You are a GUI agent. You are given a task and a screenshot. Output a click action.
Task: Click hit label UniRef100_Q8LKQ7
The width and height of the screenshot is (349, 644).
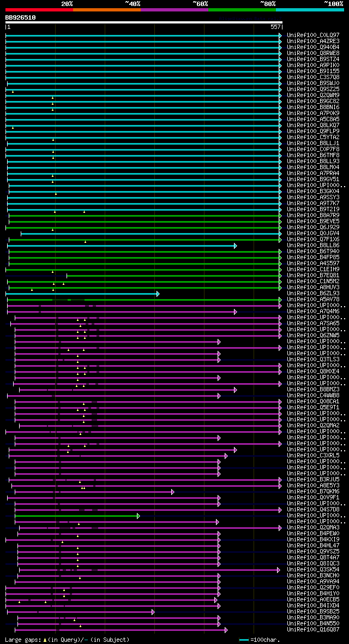coord(313,125)
